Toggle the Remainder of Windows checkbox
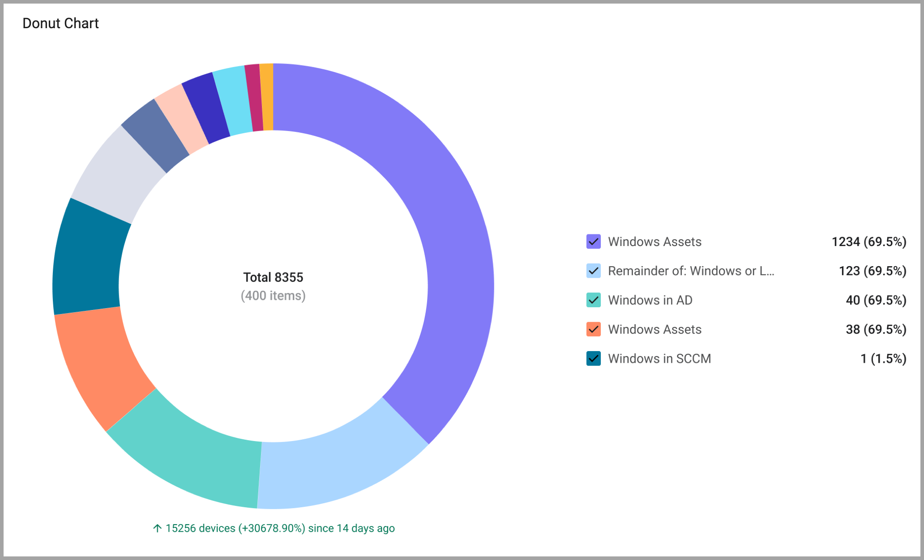The image size is (924, 560). coord(593,271)
